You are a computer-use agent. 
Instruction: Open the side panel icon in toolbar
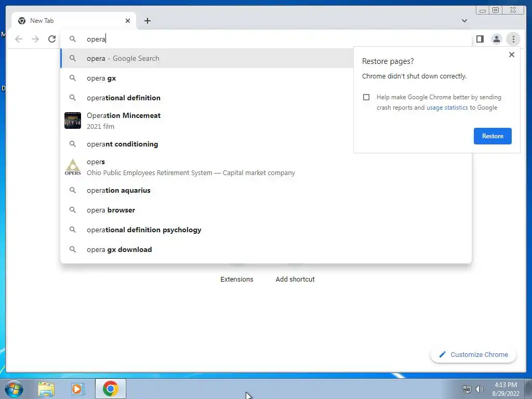(480, 39)
